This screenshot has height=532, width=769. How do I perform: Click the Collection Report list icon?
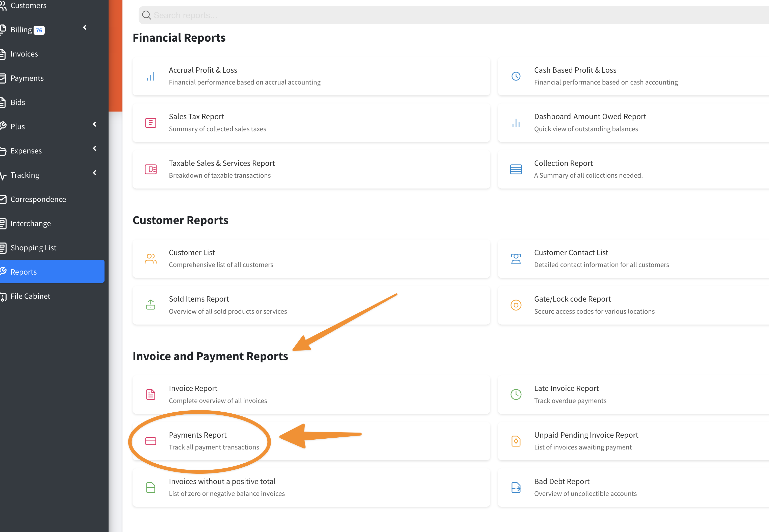pyautogui.click(x=516, y=169)
